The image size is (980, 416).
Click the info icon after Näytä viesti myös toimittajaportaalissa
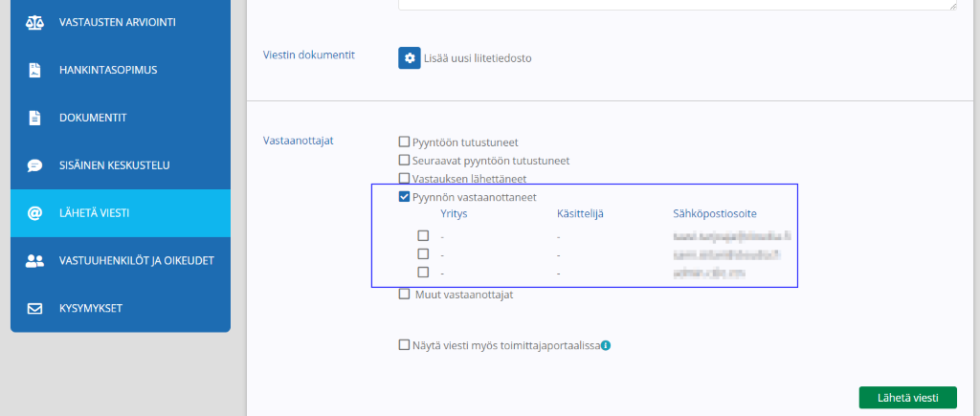(x=606, y=345)
